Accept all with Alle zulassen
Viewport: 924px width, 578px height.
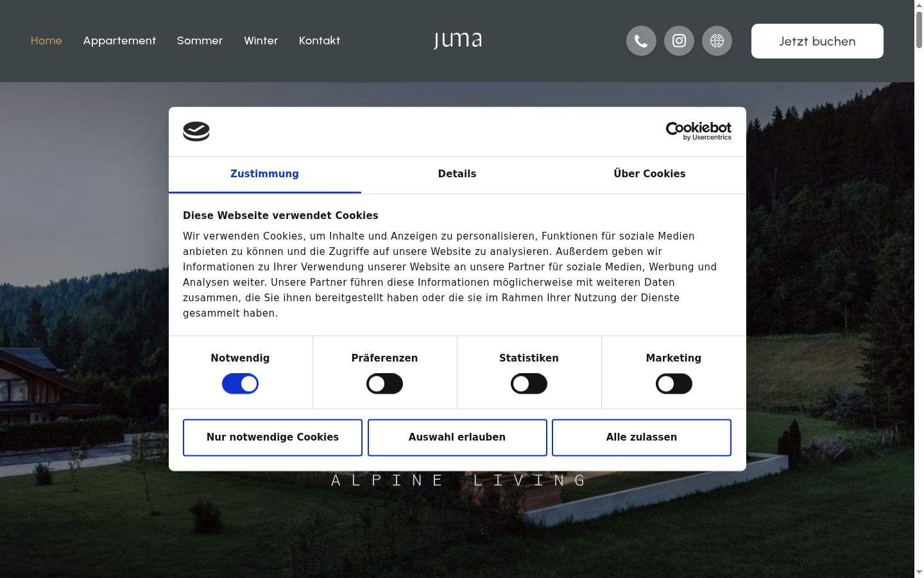[642, 437]
